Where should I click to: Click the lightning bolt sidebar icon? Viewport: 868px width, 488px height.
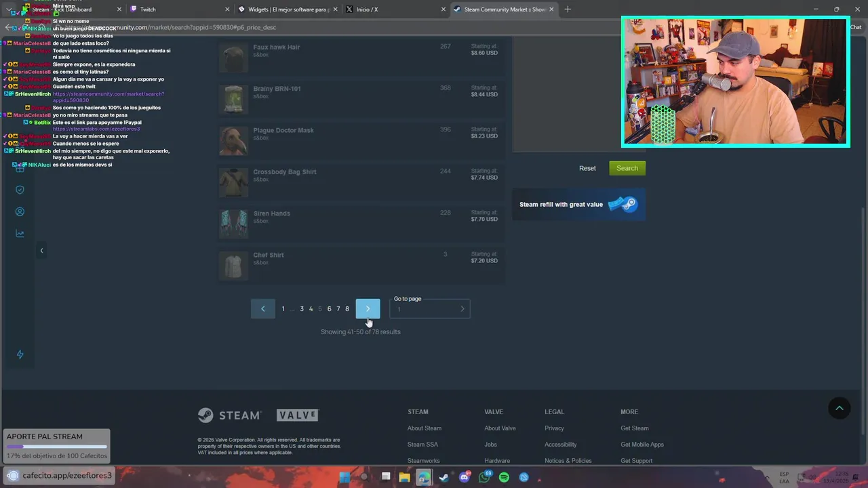coord(20,354)
